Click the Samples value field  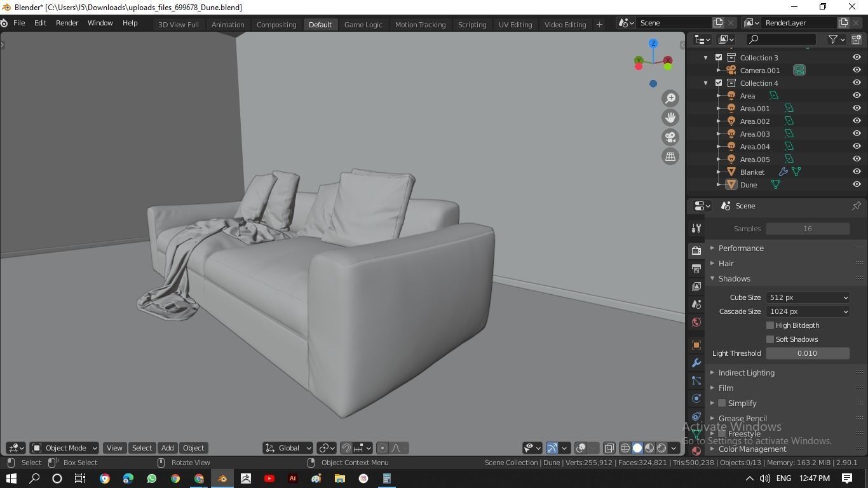coord(808,229)
